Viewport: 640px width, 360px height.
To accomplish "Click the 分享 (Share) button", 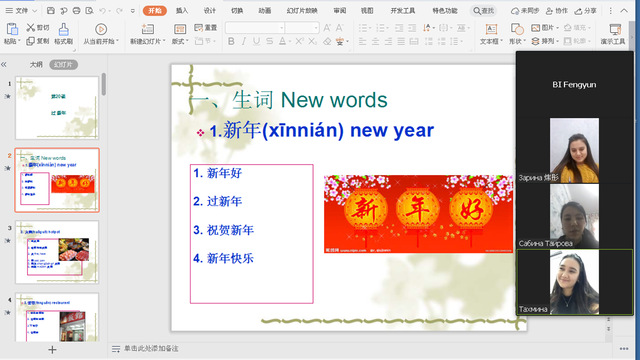I will point(586,11).
